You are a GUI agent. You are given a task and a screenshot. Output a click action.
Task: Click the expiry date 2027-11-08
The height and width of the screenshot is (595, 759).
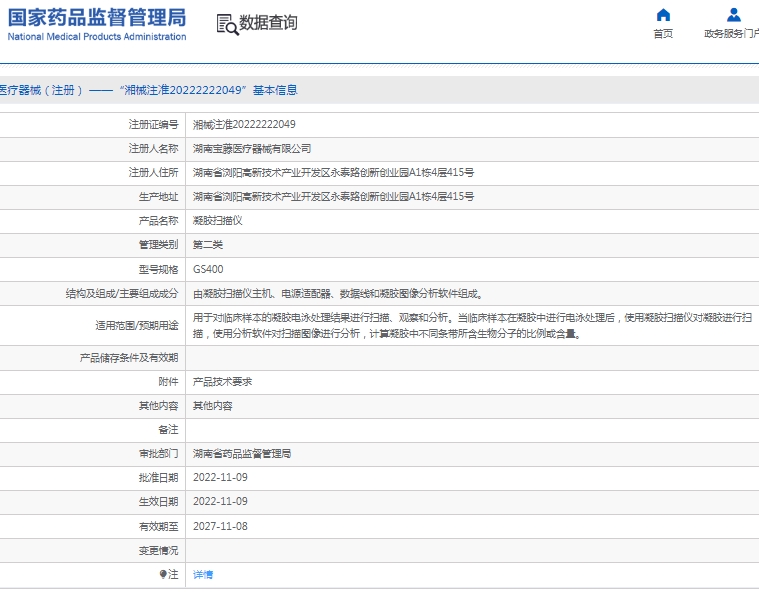[x=220, y=526]
